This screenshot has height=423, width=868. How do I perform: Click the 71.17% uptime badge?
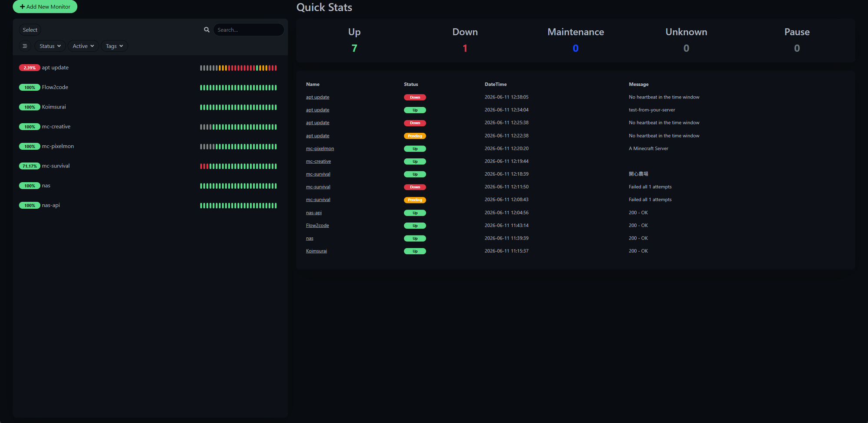30,166
